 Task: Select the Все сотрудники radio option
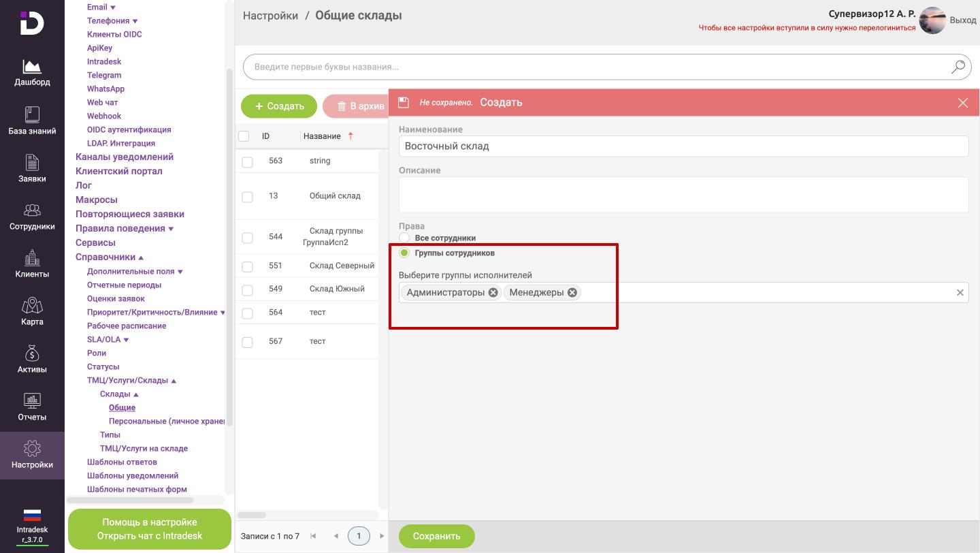[x=404, y=238]
